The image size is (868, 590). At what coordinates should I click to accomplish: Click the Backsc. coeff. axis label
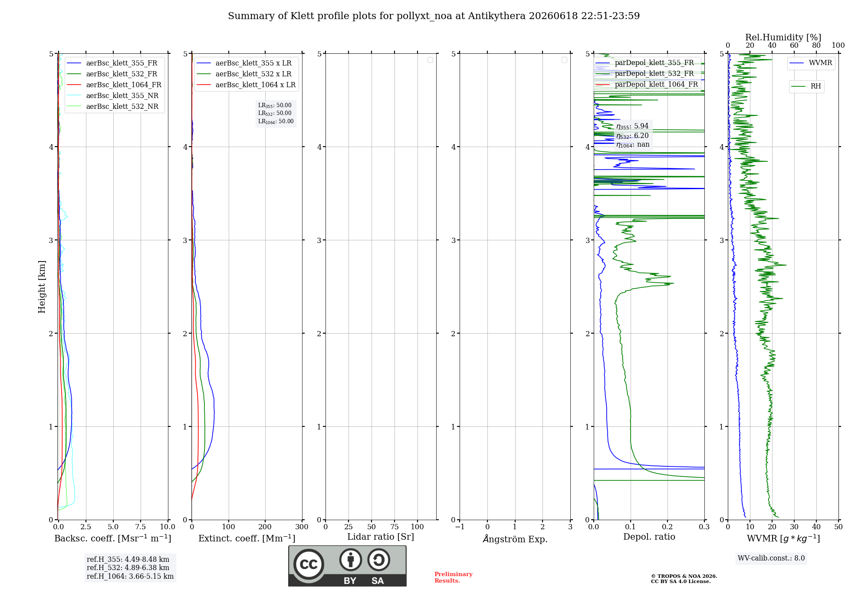click(x=113, y=538)
